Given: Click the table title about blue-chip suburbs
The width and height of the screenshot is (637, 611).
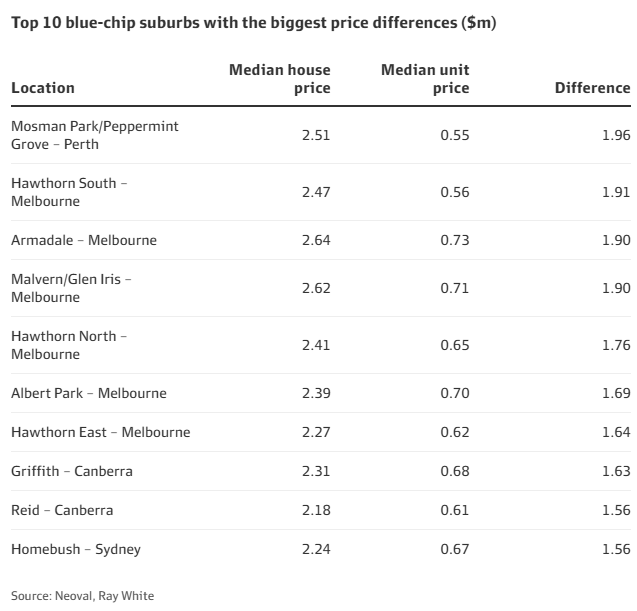Looking at the screenshot, I should coord(253,24).
